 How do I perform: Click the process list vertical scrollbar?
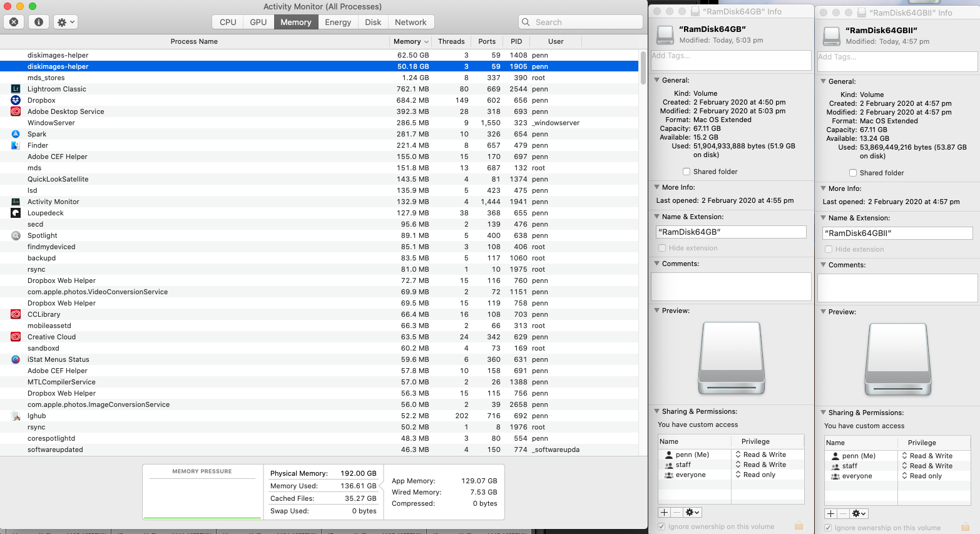tap(643, 68)
